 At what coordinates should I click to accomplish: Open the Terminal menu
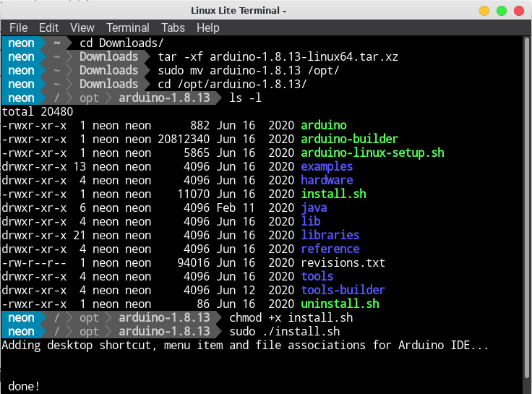click(x=127, y=27)
